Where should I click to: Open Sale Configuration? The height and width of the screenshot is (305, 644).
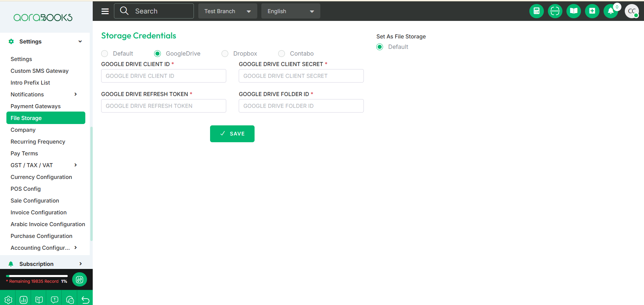point(35,201)
